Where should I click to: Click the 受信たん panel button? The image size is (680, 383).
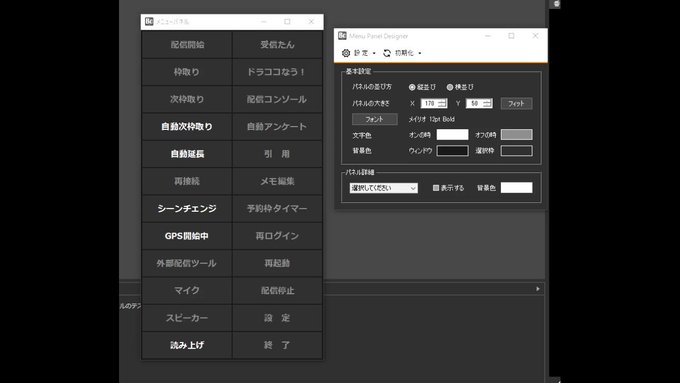(277, 45)
